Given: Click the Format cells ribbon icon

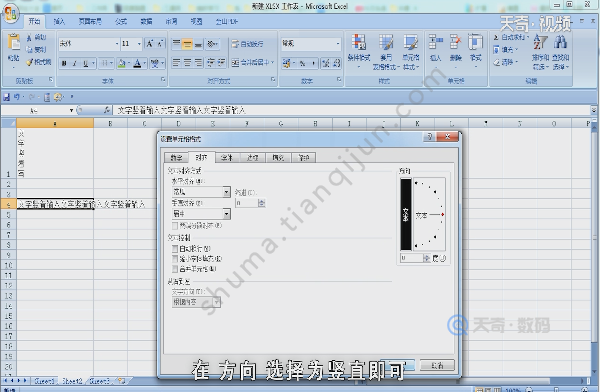Looking at the screenshot, I should 475,41.
